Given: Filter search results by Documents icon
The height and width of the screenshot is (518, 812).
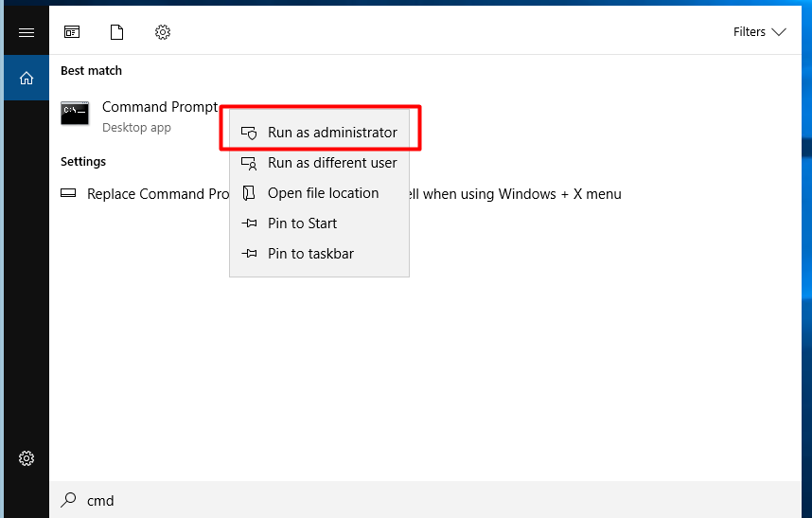Looking at the screenshot, I should (x=117, y=32).
